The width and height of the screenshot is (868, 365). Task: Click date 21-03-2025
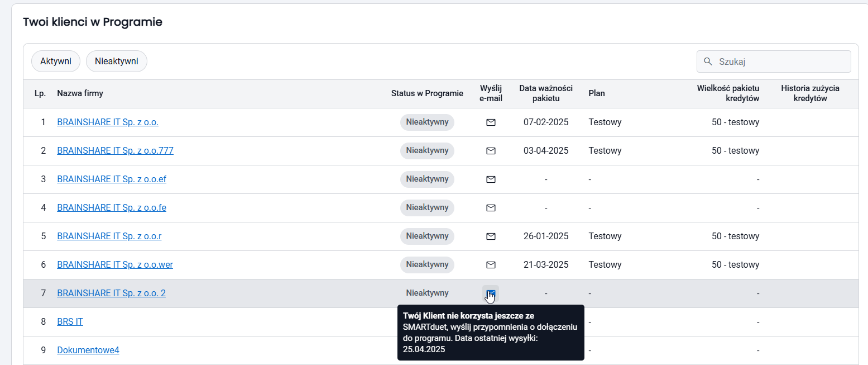(x=546, y=264)
